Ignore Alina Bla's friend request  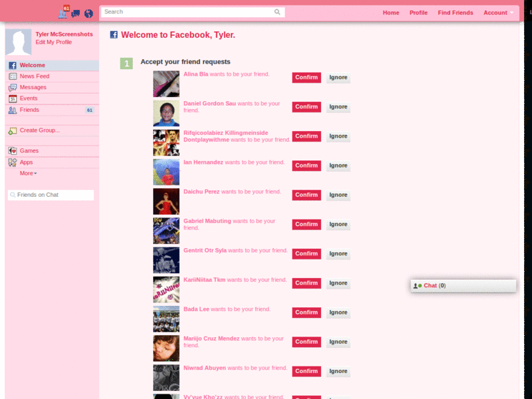tap(338, 77)
